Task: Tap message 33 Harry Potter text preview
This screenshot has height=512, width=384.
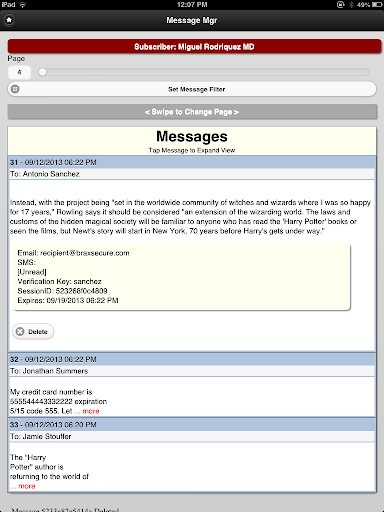Action: [49, 467]
